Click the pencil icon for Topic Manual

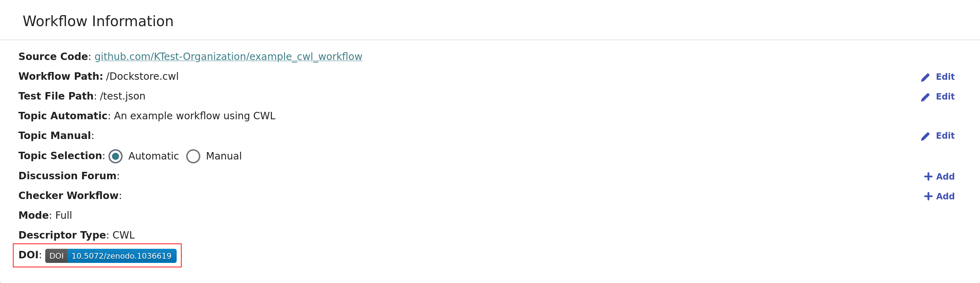coord(925,136)
